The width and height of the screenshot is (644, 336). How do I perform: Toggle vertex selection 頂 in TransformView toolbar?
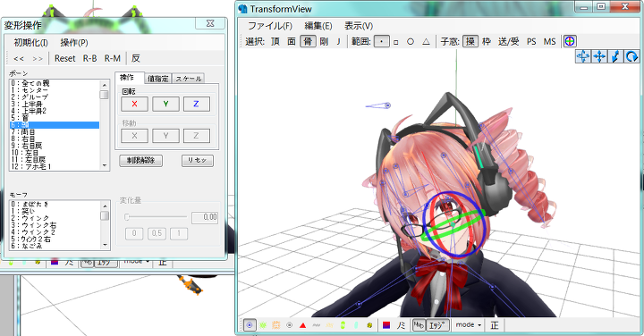[x=275, y=41]
